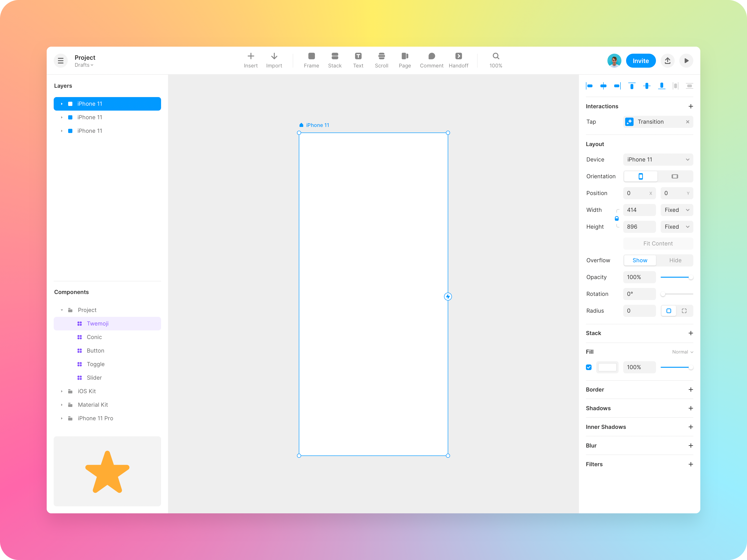Select uniform corner radius mode

coord(668,311)
